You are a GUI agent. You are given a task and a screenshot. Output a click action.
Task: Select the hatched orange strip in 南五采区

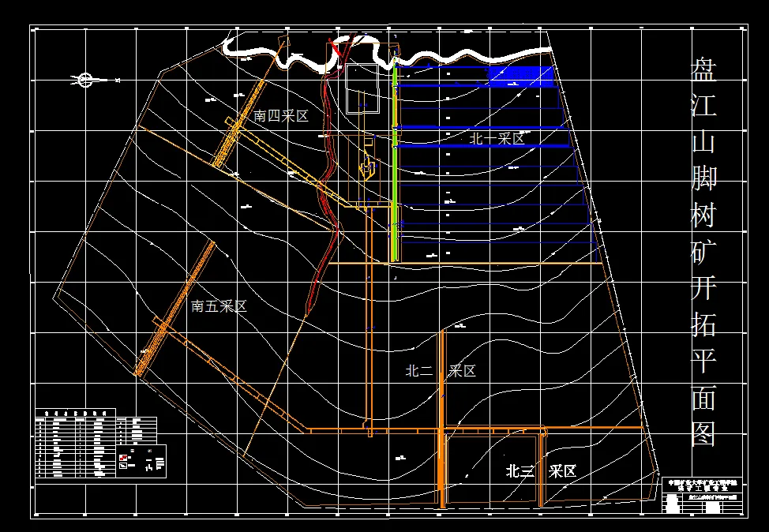pos(174,309)
